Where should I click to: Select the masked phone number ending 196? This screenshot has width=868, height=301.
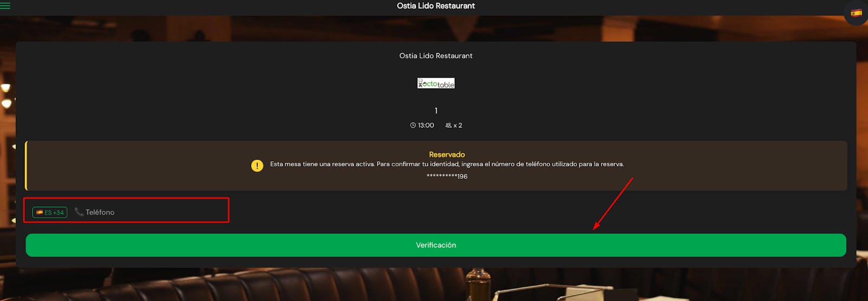point(446,177)
